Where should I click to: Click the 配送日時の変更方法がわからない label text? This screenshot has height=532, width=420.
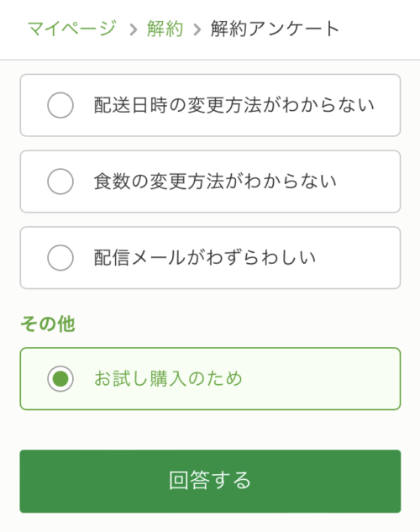pos(234,105)
